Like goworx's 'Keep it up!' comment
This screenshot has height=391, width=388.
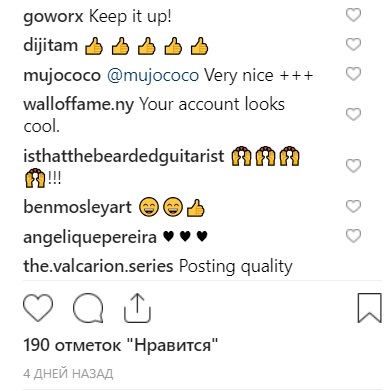(353, 15)
